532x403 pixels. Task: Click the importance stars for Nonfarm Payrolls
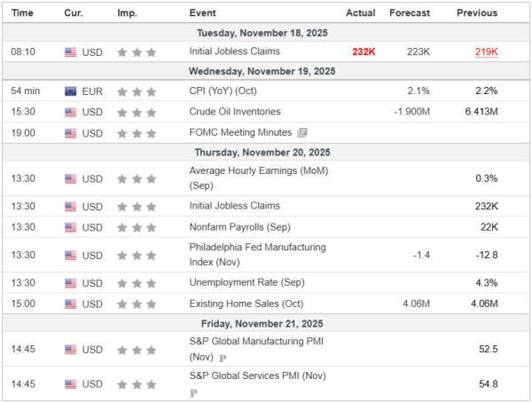click(x=137, y=227)
